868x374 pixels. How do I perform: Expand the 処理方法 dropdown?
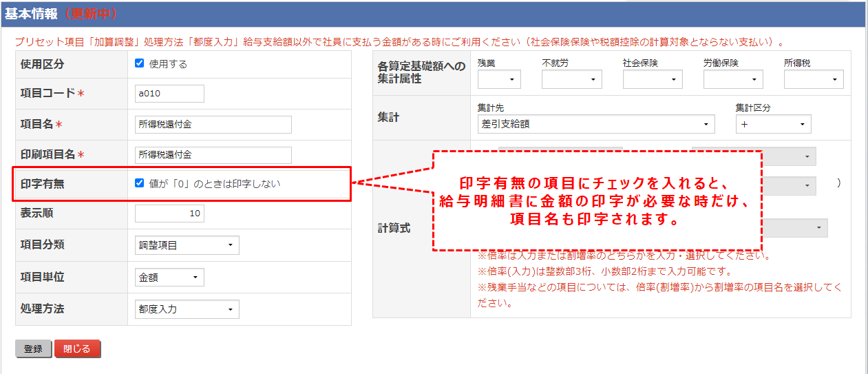[x=187, y=309]
